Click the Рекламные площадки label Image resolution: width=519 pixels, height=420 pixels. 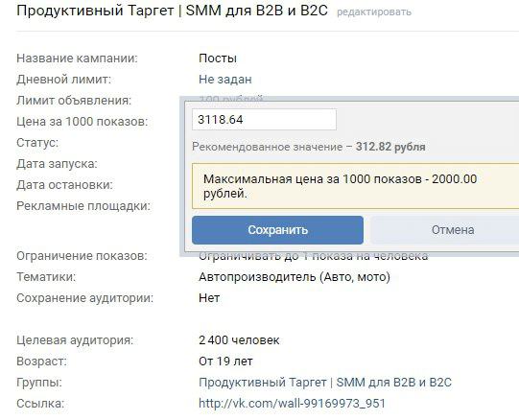point(83,206)
